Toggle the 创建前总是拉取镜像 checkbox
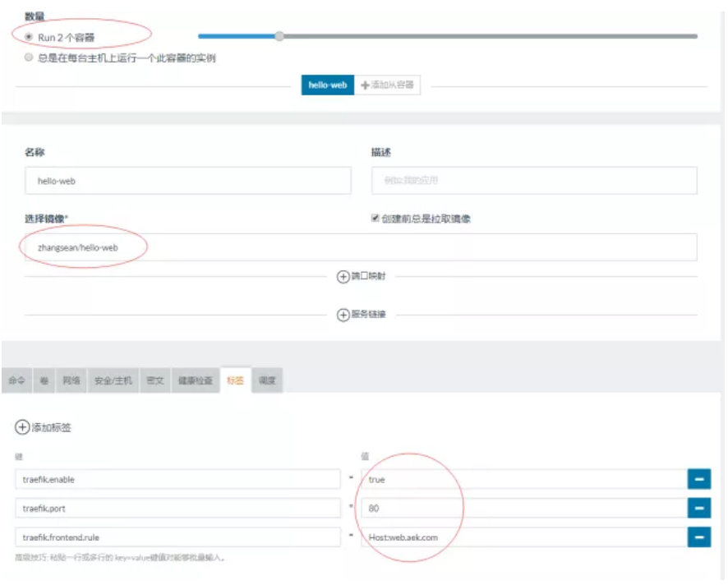 (x=376, y=219)
